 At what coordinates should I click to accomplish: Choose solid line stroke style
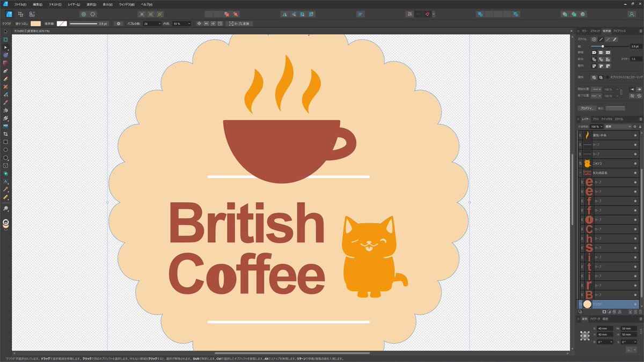pos(601,39)
